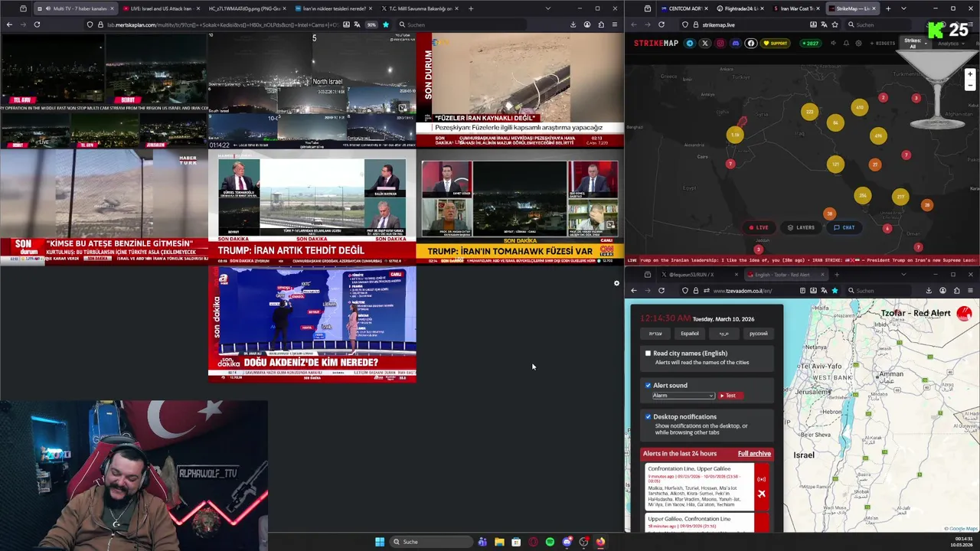
Task: Switch Tzofar language to עברית
Action: tap(655, 334)
